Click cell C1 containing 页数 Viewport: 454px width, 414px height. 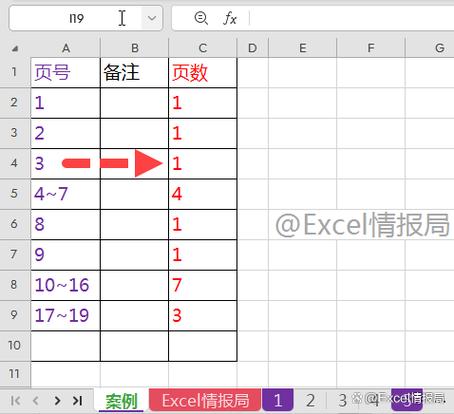(203, 73)
